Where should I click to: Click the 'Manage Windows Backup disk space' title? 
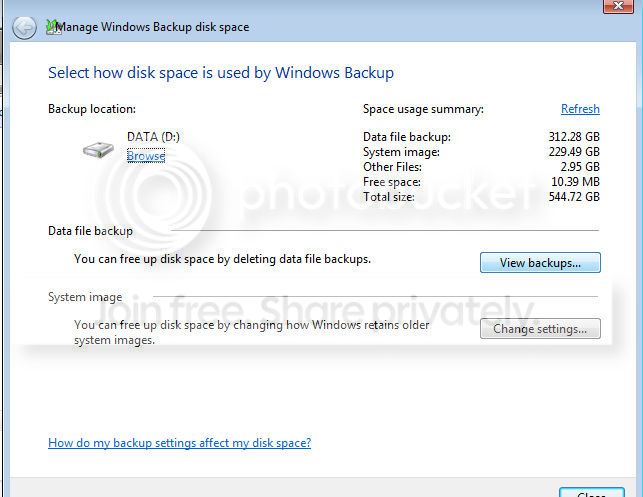(x=153, y=27)
